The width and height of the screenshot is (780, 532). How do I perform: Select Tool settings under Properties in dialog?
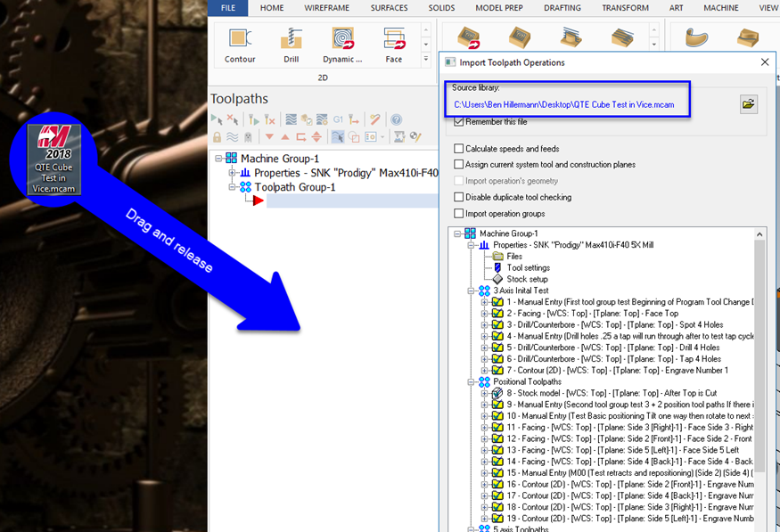(529, 268)
